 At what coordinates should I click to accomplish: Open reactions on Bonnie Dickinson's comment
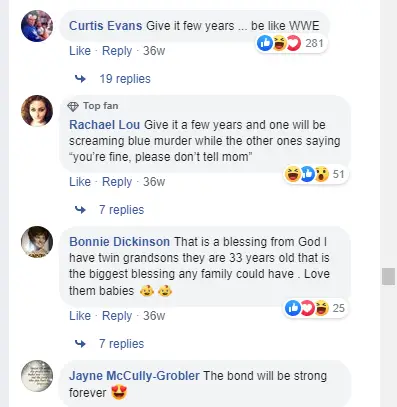pos(316,308)
